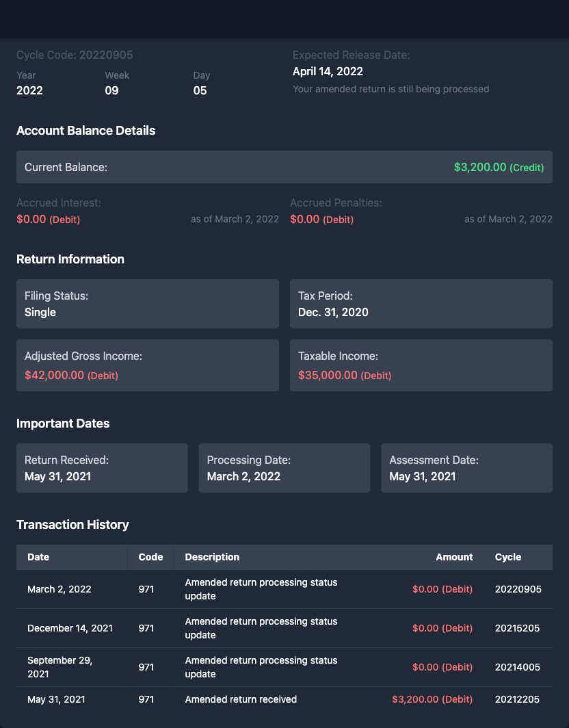Click the Cycle column header in the table

click(x=507, y=557)
